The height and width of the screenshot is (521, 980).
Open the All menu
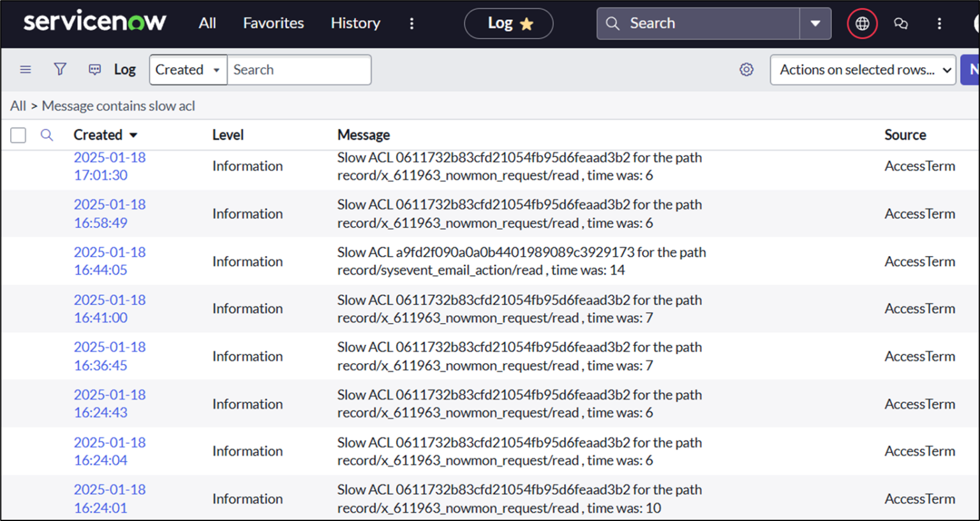(207, 24)
